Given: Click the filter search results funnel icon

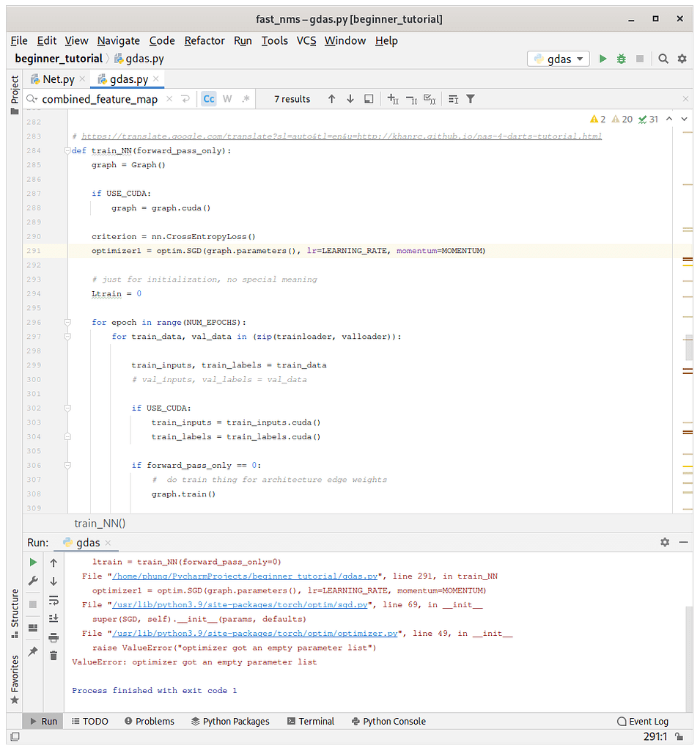Looking at the screenshot, I should [x=471, y=99].
